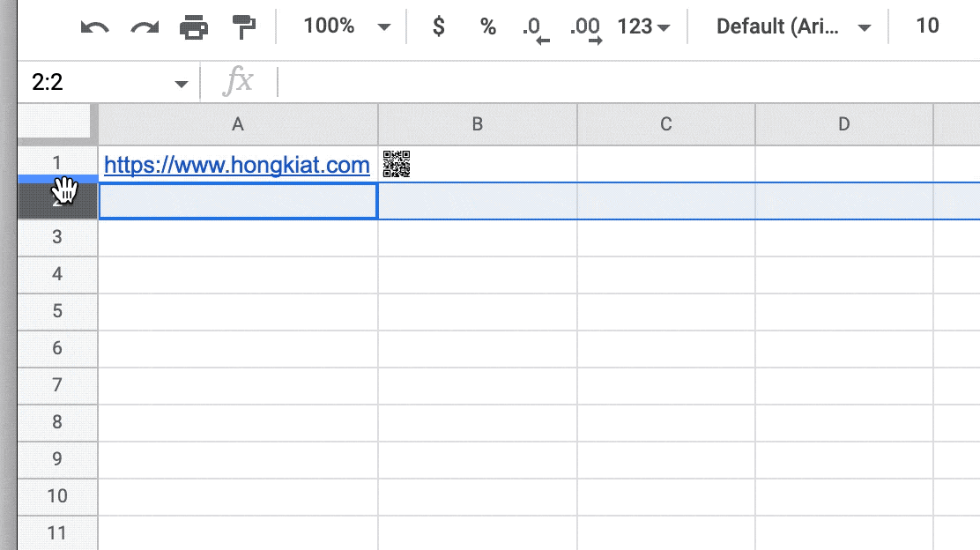Open the Name box dropdown arrow
980x550 pixels.
click(182, 82)
